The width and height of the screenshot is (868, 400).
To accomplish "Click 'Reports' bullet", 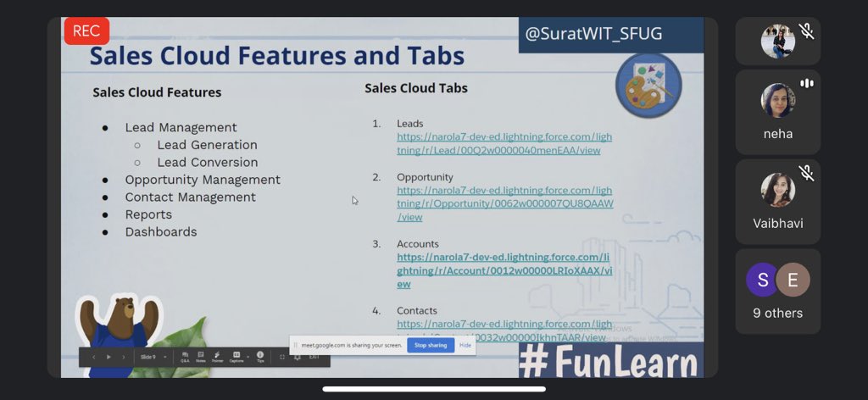I will (148, 214).
